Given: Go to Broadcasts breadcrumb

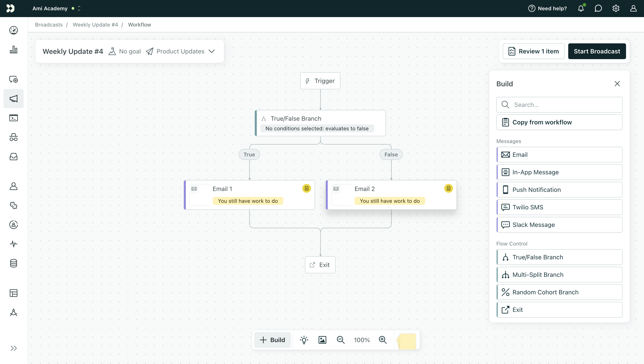Looking at the screenshot, I should coord(49,25).
